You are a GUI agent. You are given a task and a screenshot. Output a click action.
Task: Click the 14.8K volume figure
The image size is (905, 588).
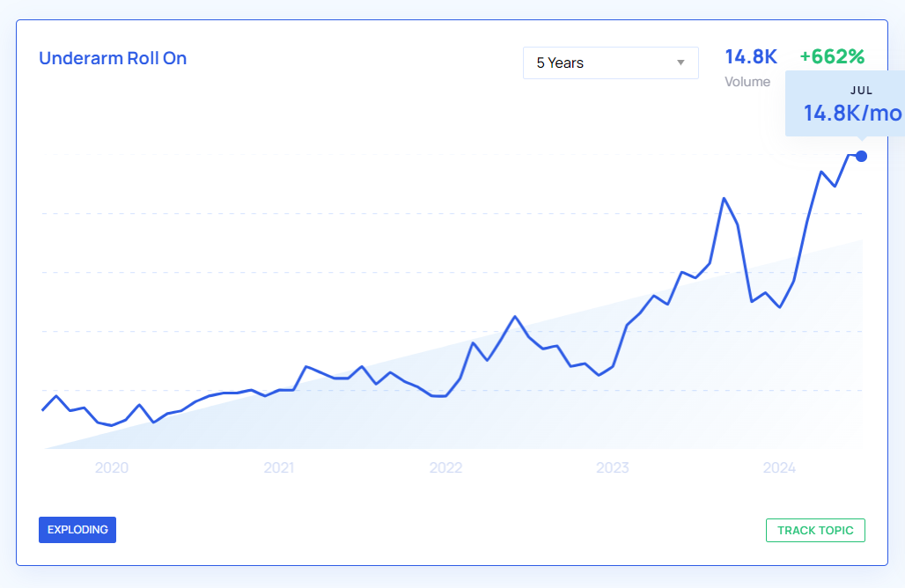[x=751, y=57]
